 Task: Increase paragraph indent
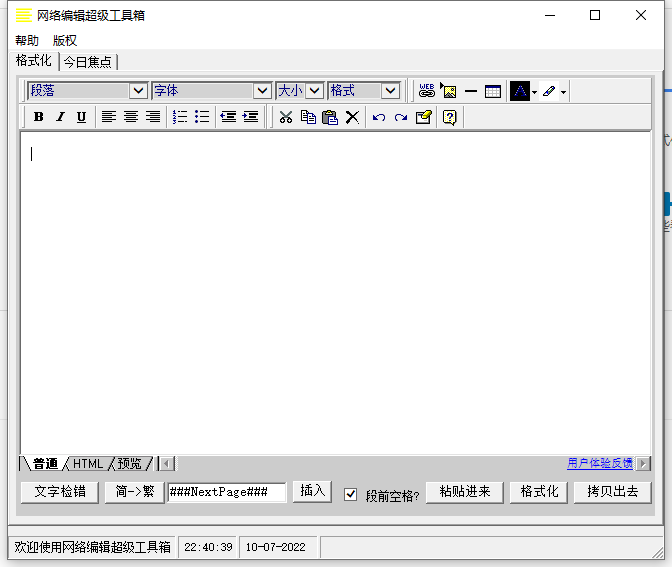point(250,117)
